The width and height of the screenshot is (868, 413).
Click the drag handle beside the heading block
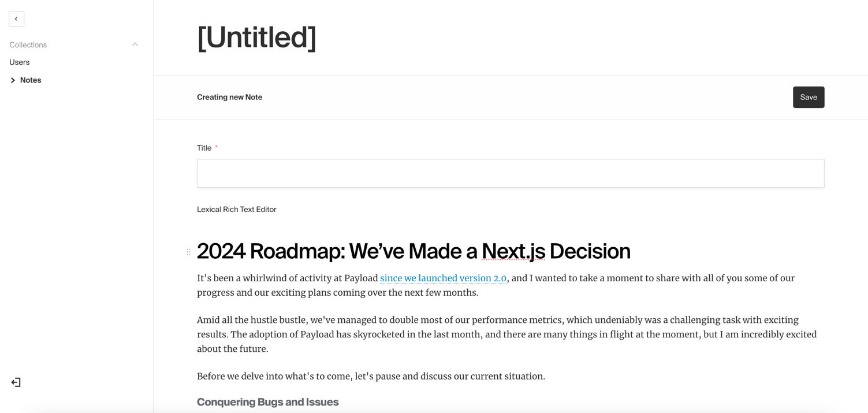[x=188, y=252]
